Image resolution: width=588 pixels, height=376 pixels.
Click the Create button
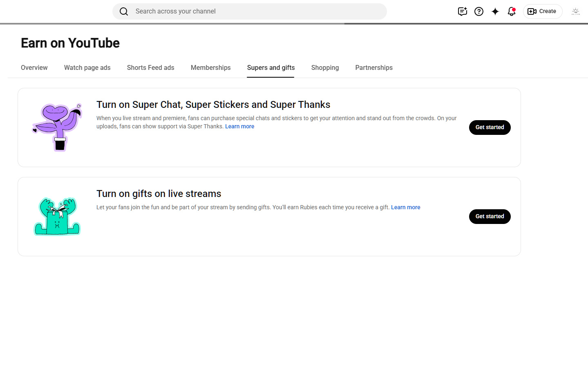(543, 11)
